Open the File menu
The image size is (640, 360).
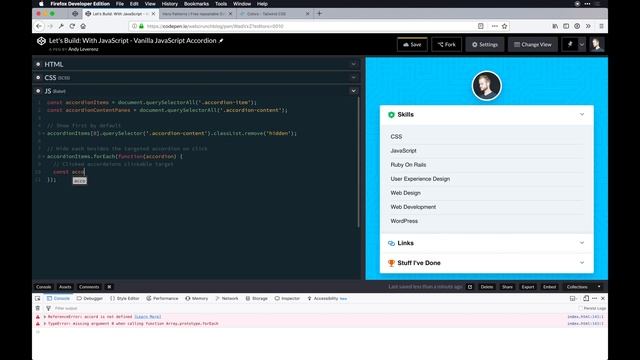coord(120,4)
